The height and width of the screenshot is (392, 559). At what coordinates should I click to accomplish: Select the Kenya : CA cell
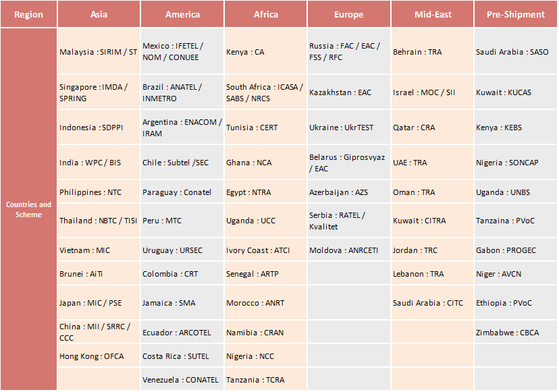tap(266, 52)
